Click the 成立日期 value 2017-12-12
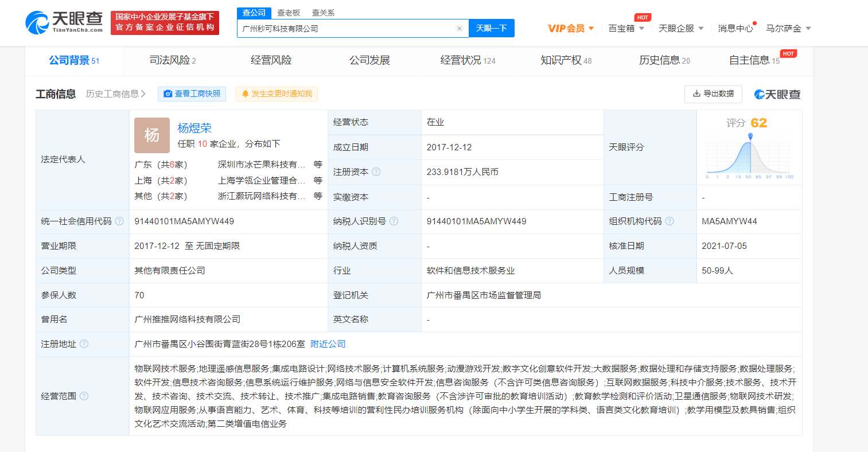Viewport: 868px width, 452px height. [x=449, y=147]
